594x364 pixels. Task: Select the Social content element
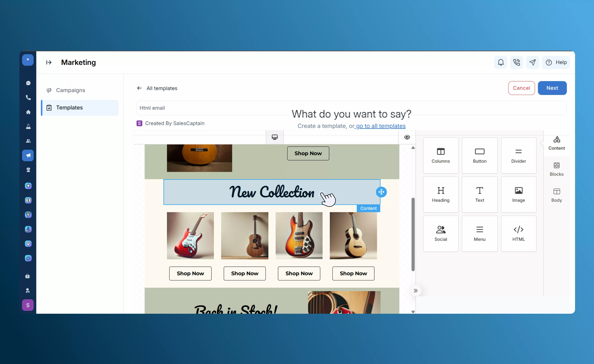[440, 234]
